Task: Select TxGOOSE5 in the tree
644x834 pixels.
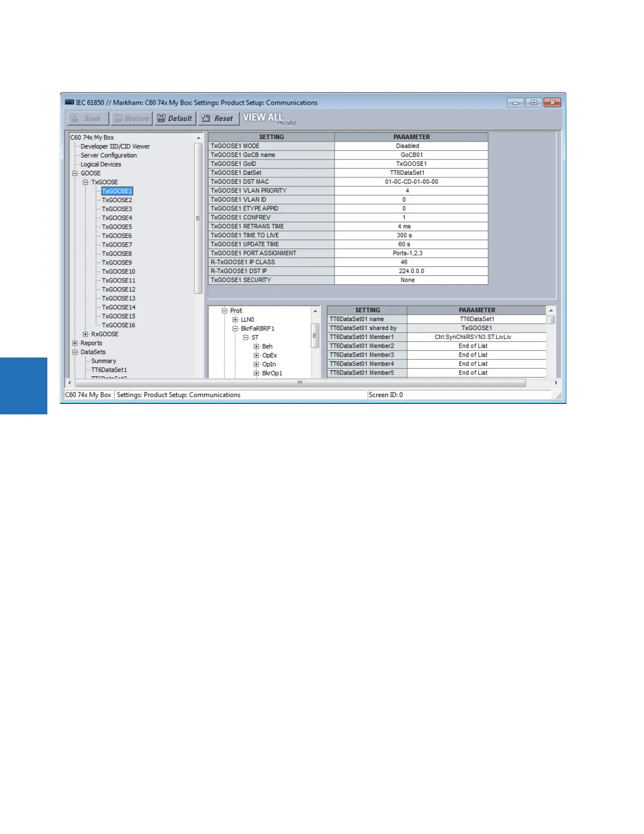Action: (117, 227)
